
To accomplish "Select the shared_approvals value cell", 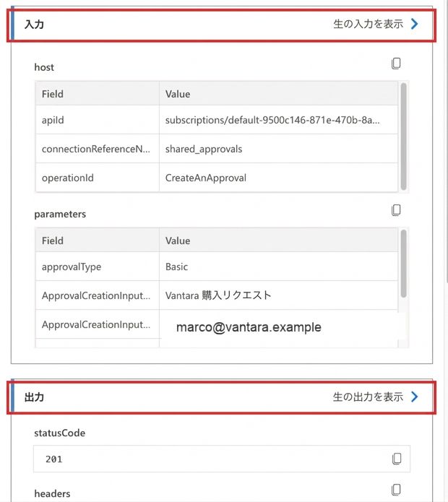I will [278, 149].
